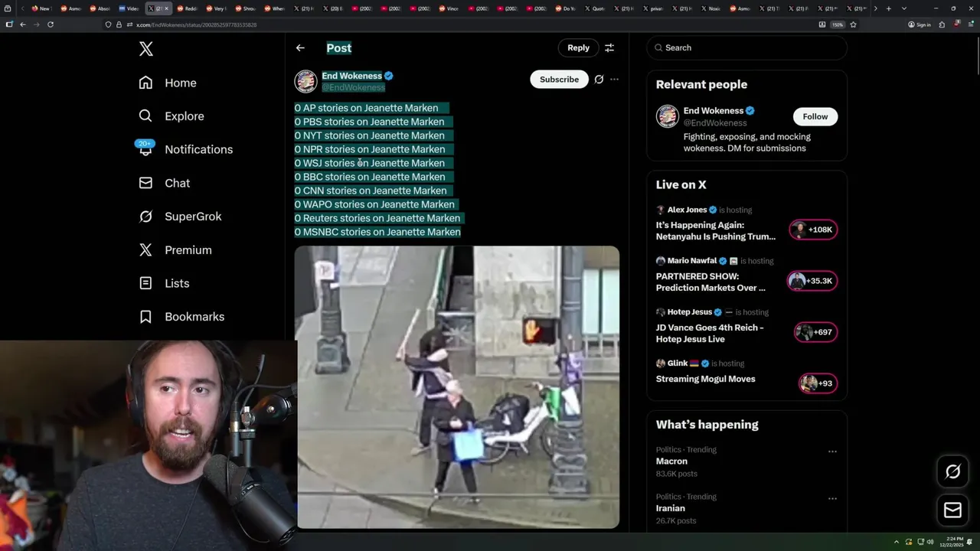Click the +697 listeners badge
Screen dimensions: 980x551
(x=816, y=332)
